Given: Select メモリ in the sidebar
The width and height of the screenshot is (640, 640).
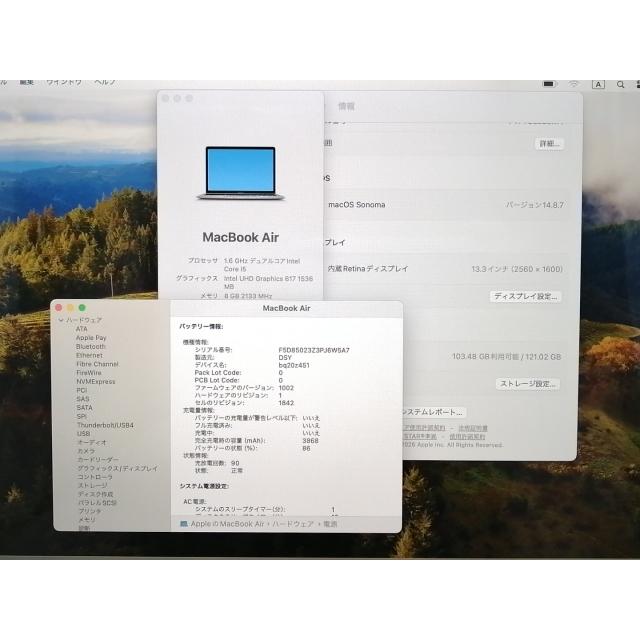Looking at the screenshot, I should click(87, 520).
